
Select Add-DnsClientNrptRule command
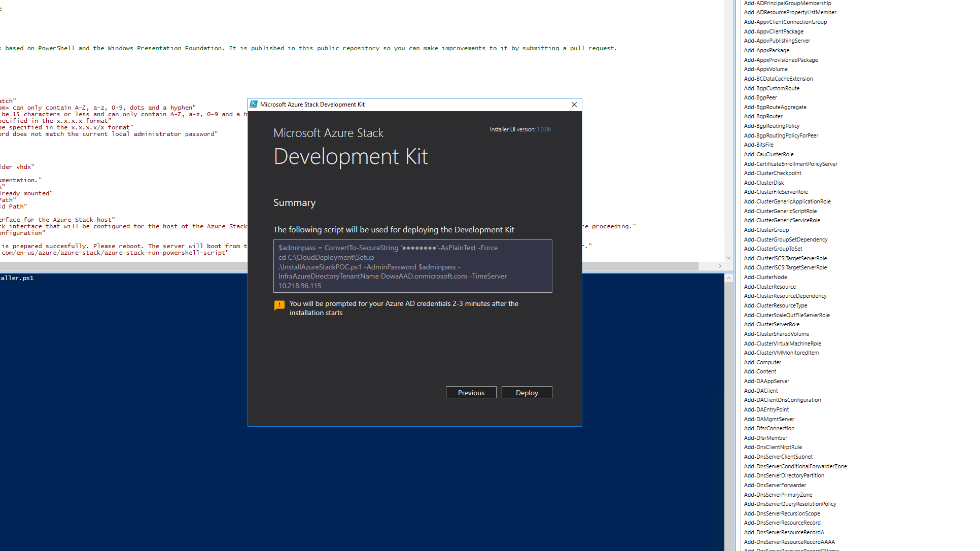coord(773,447)
